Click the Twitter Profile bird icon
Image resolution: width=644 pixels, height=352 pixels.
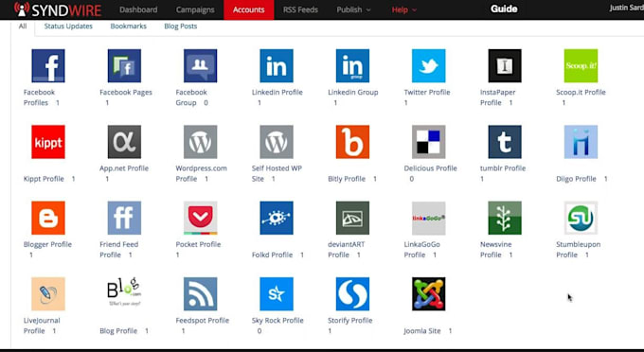click(x=428, y=65)
